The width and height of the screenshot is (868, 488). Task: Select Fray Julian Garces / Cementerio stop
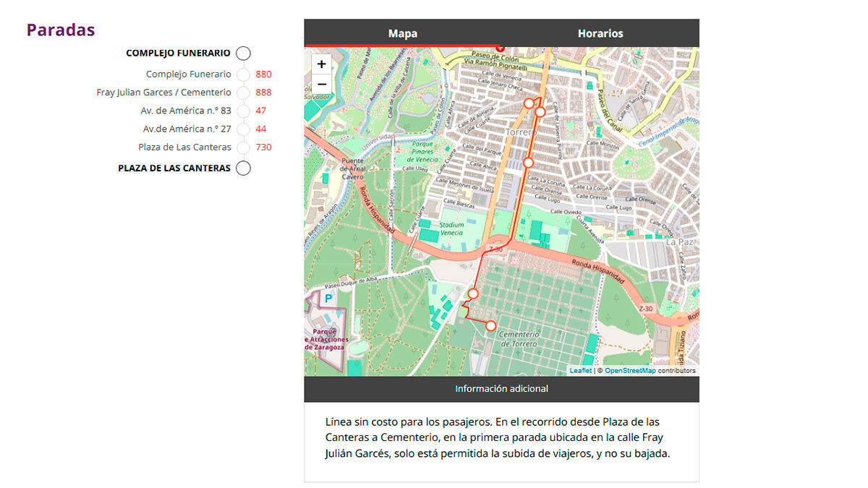(164, 93)
